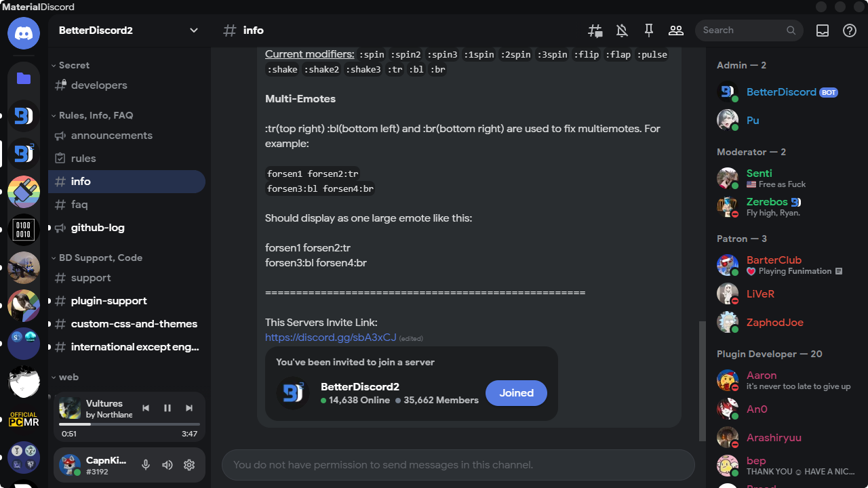Image resolution: width=868 pixels, height=488 pixels.
Task: Mute the microphone
Action: (x=146, y=465)
